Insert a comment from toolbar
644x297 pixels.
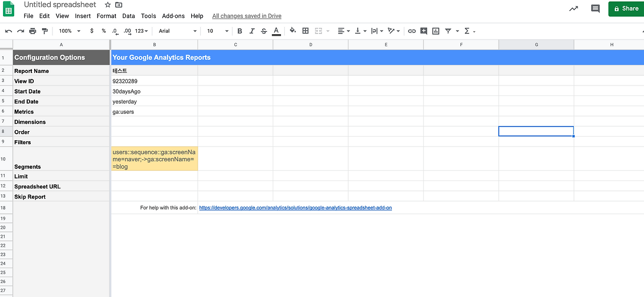[x=424, y=31]
